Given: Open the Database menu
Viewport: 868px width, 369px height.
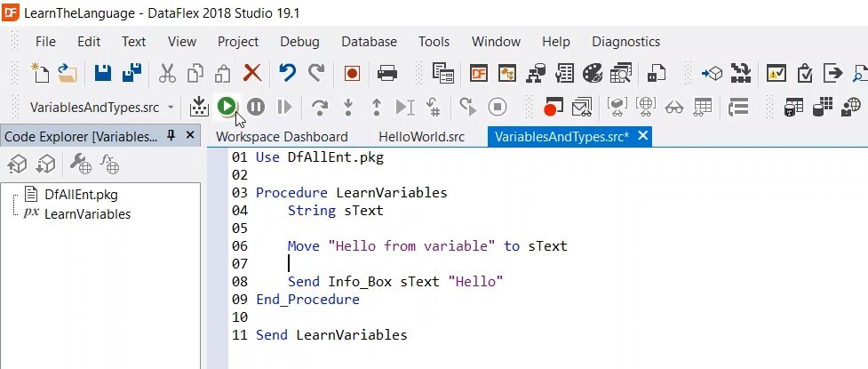Looking at the screenshot, I should (x=369, y=42).
